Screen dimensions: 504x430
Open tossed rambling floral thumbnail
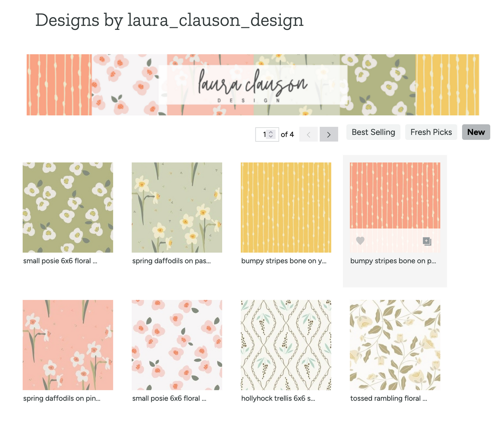coord(395,345)
